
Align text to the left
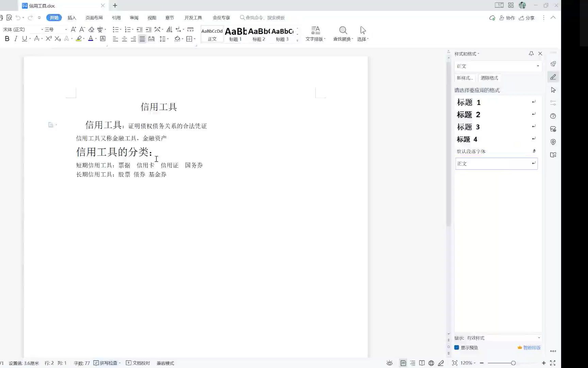[115, 39]
